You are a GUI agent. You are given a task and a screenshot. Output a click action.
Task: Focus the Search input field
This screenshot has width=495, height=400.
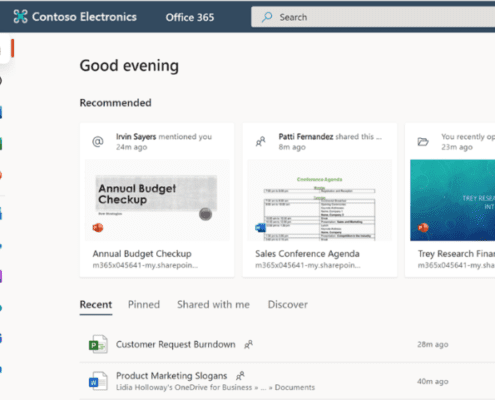pos(373,17)
